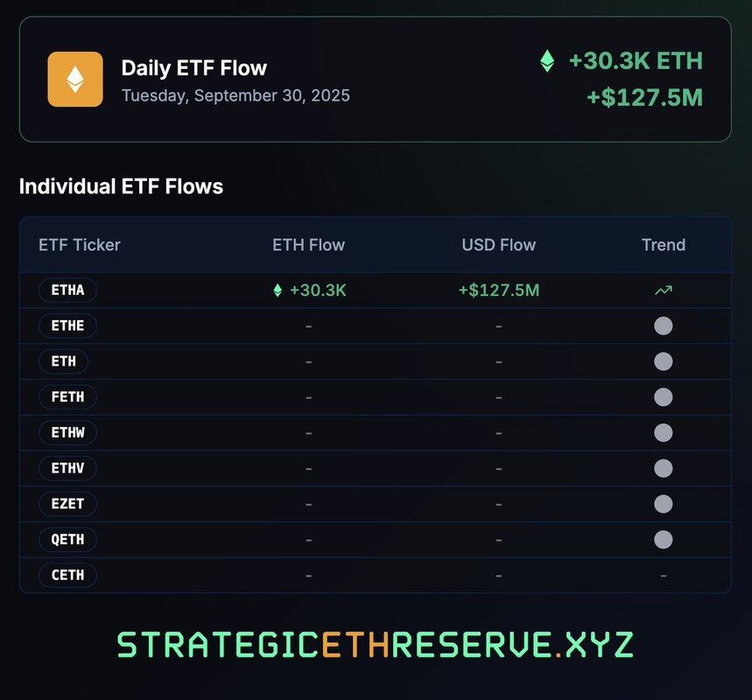Click the gray trend dot for ETHW
Viewport: 752px width, 700px height.
663,432
